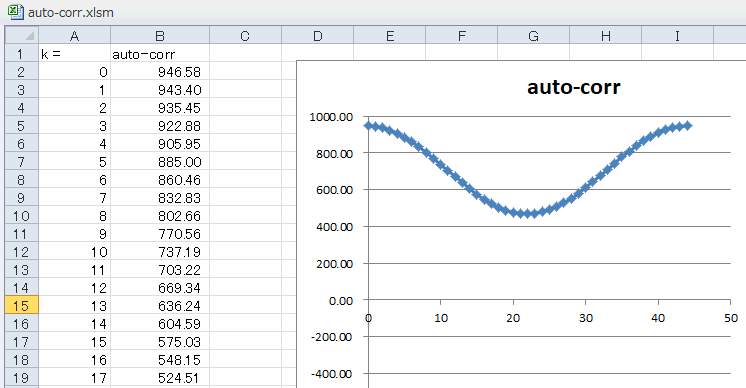This screenshot has height=388, width=746.
Task: Click cell with value 669.34
Action: coord(160,288)
